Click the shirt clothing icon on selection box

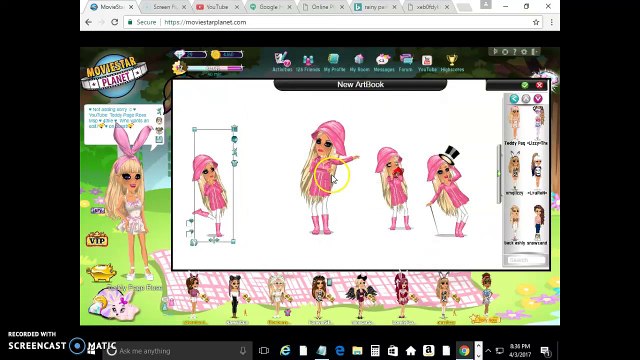coord(234,163)
